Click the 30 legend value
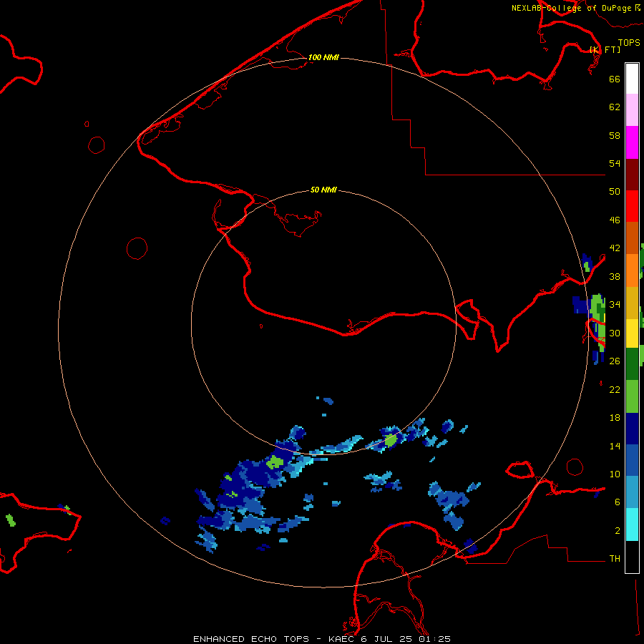The height and width of the screenshot is (644, 644). [x=615, y=333]
